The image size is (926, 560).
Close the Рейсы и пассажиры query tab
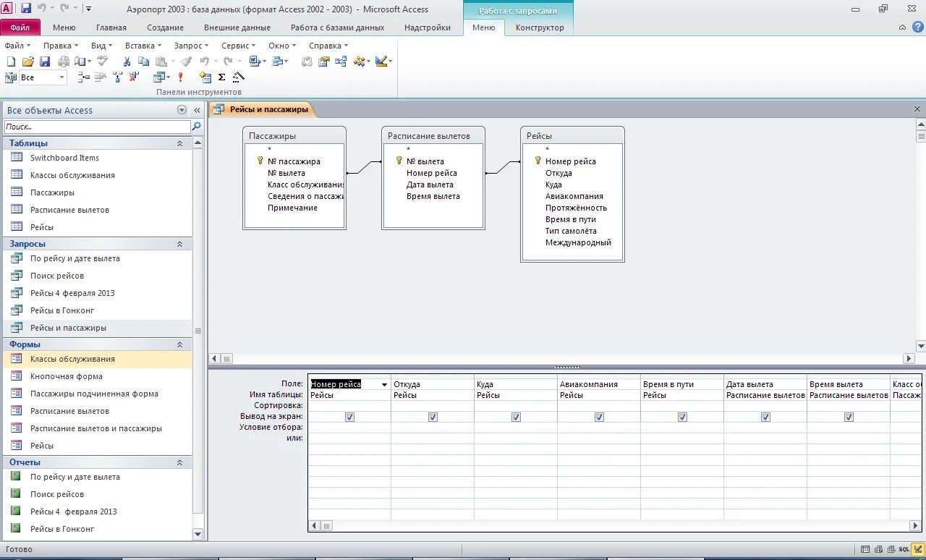917,109
